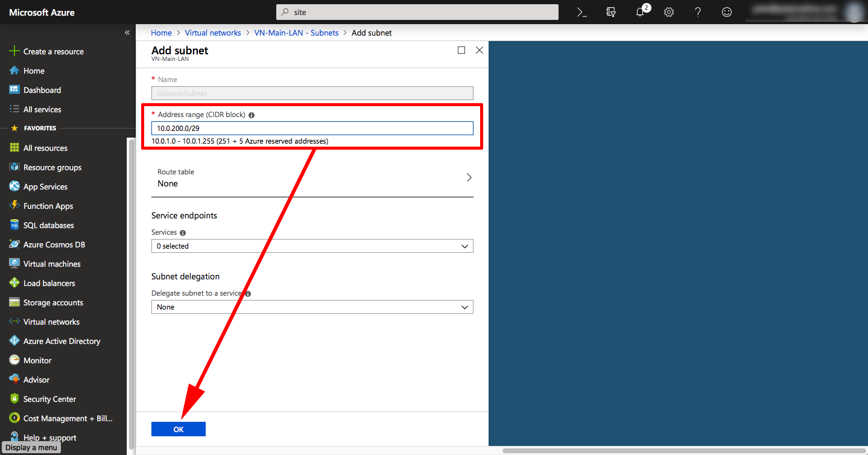Click the Cost Management icon

14,418
